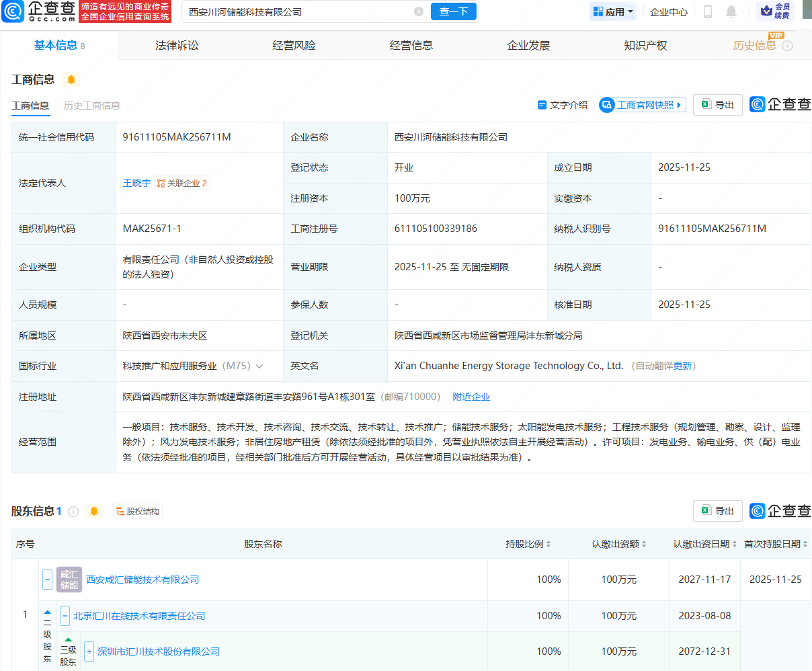Expand the 国标行业 M75 chevron
Image resolution: width=812 pixels, height=671 pixels.
point(259,366)
